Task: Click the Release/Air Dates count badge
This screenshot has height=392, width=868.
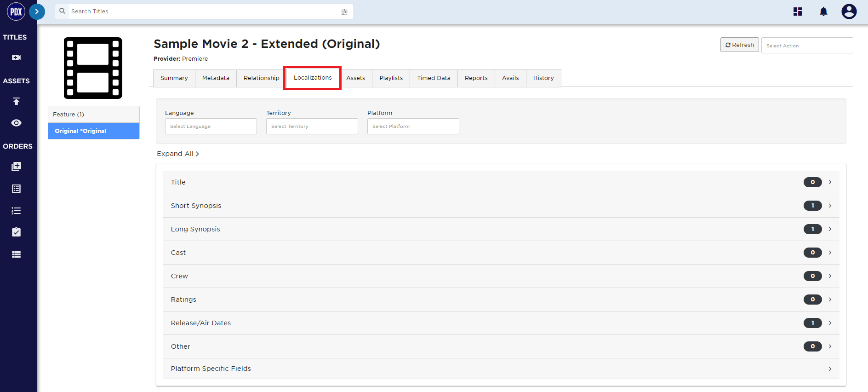Action: tap(812, 323)
